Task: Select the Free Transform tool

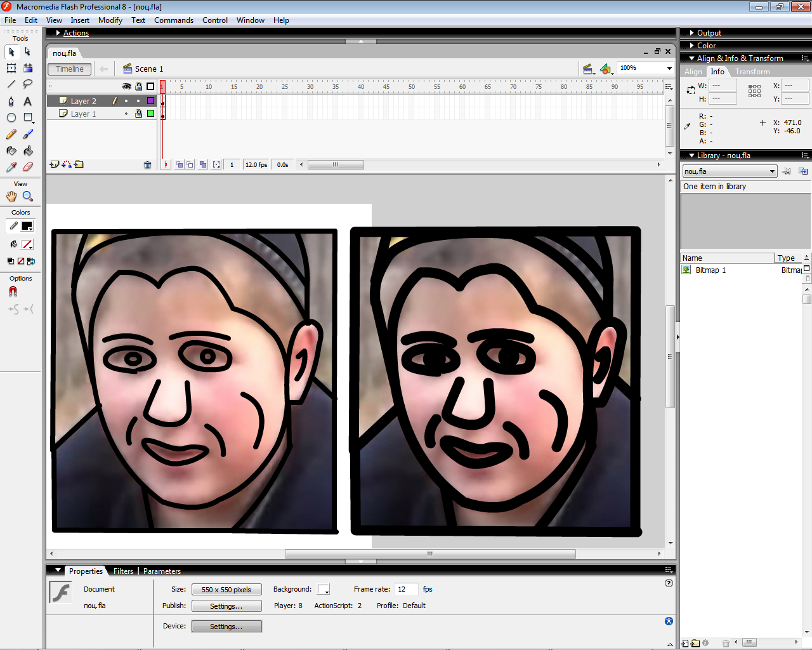Action: point(11,68)
